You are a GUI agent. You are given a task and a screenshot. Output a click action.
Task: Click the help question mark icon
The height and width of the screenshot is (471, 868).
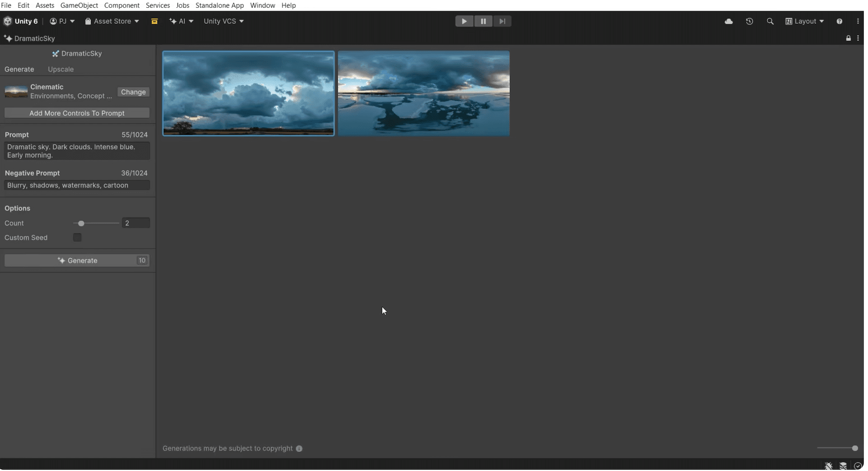840,21
